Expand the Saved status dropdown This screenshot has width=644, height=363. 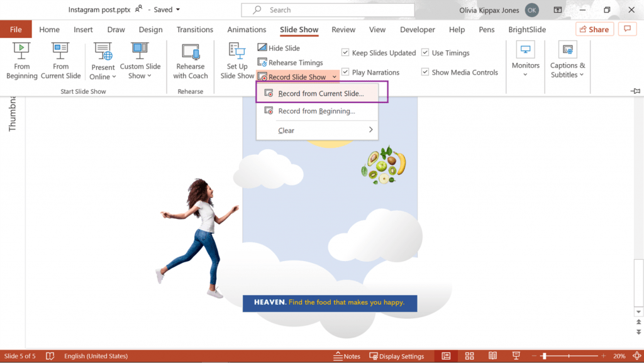[x=178, y=9]
